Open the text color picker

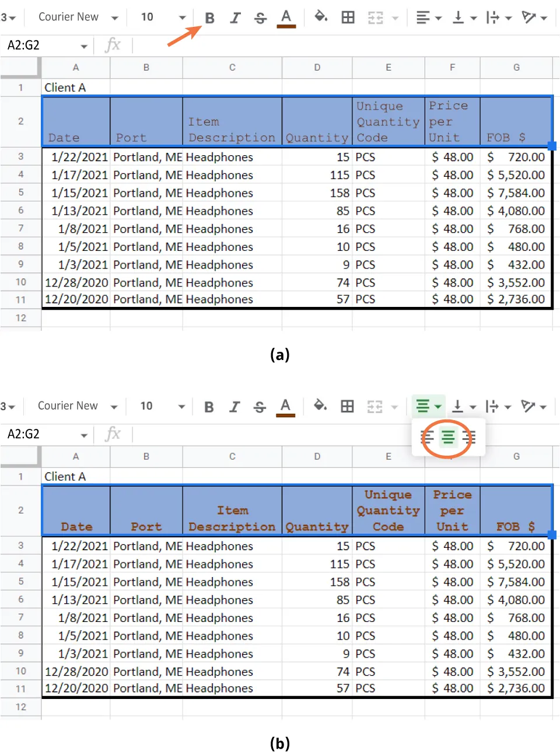click(x=286, y=17)
